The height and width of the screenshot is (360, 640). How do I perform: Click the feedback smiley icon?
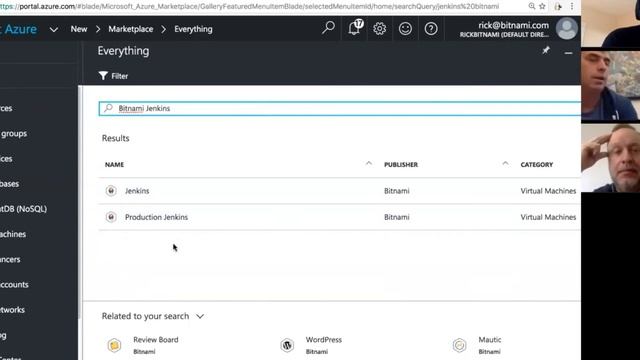point(405,29)
